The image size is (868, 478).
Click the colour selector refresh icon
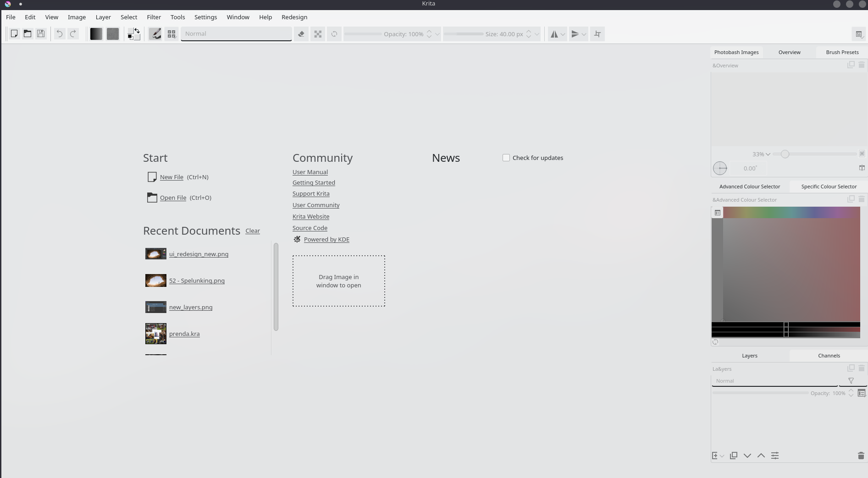tap(715, 342)
